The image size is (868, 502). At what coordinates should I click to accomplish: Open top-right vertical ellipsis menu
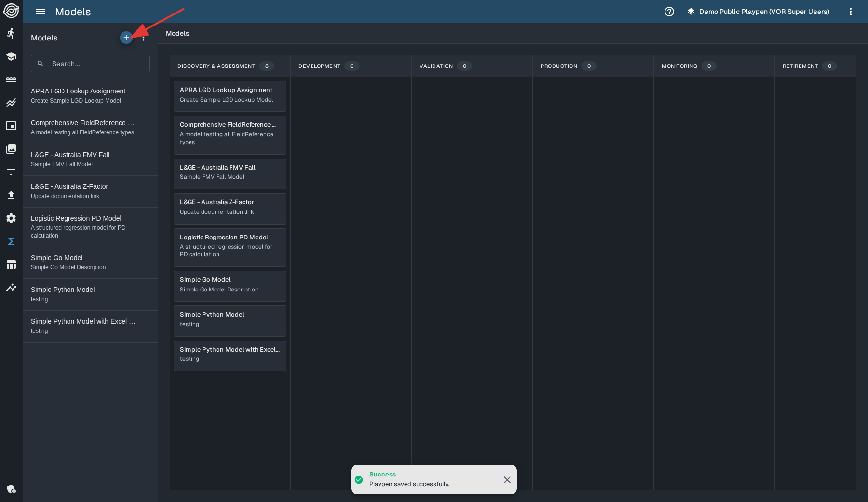850,12
